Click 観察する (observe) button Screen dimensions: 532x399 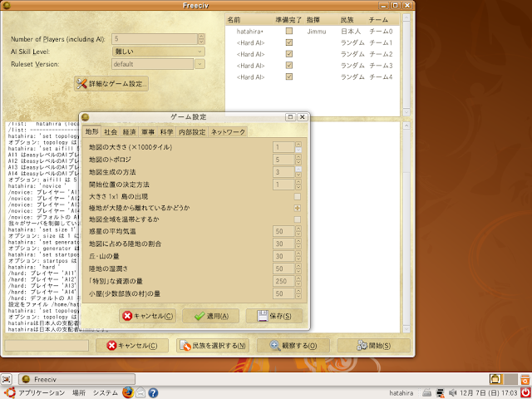tap(293, 346)
